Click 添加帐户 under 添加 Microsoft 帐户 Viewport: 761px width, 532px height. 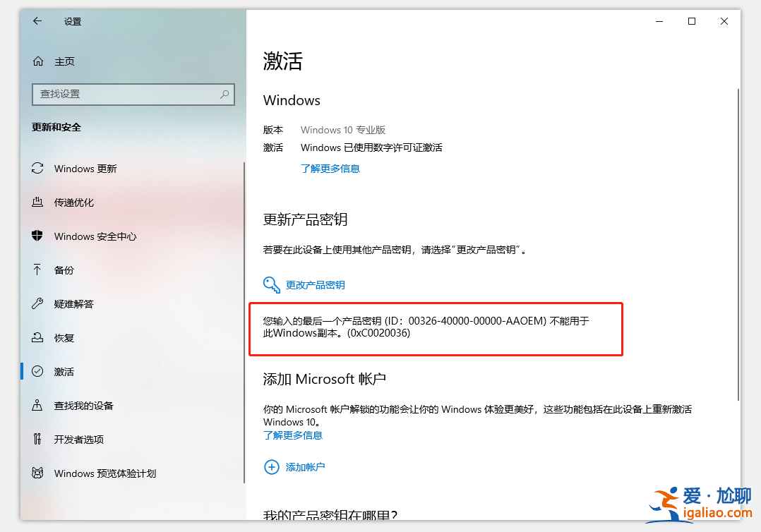click(x=304, y=466)
